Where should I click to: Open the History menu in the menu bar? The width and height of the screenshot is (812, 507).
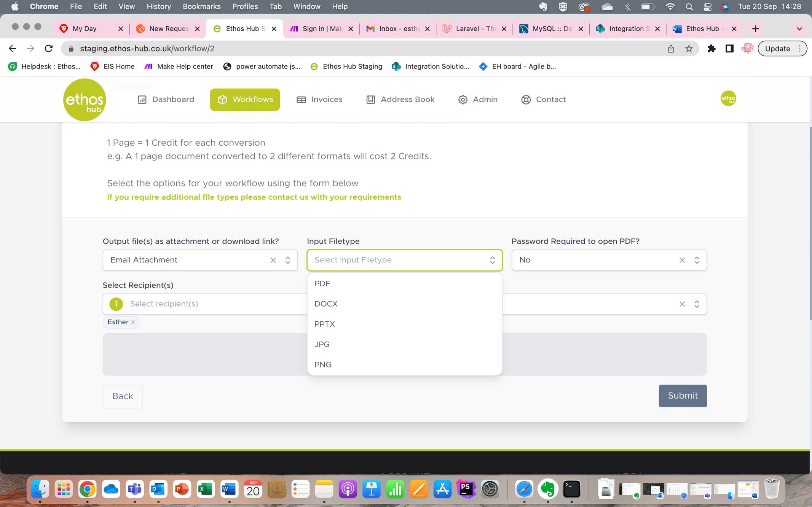point(158,6)
